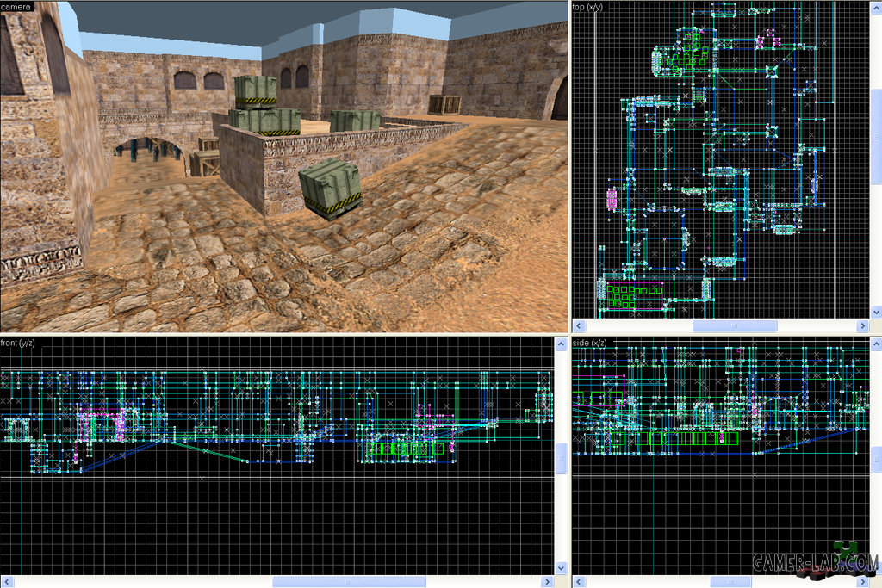Screen dimensions: 882x588
Task: Click the top view's scroll-right arrow
Action: [x=863, y=325]
